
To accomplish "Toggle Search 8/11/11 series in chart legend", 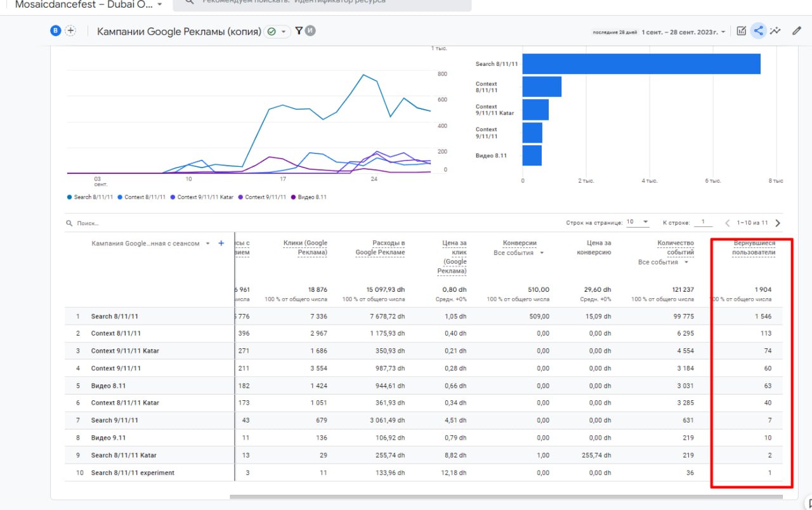I will (93, 197).
